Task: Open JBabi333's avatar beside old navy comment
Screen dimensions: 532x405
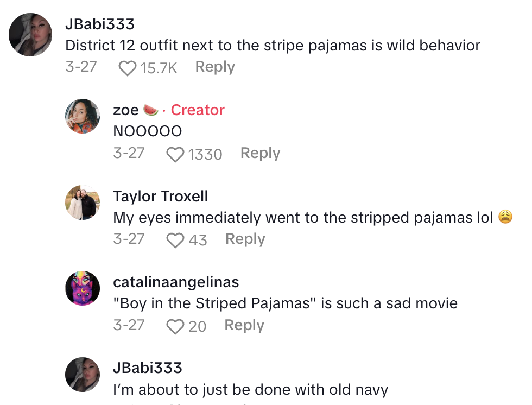Action: pyautogui.click(x=83, y=374)
